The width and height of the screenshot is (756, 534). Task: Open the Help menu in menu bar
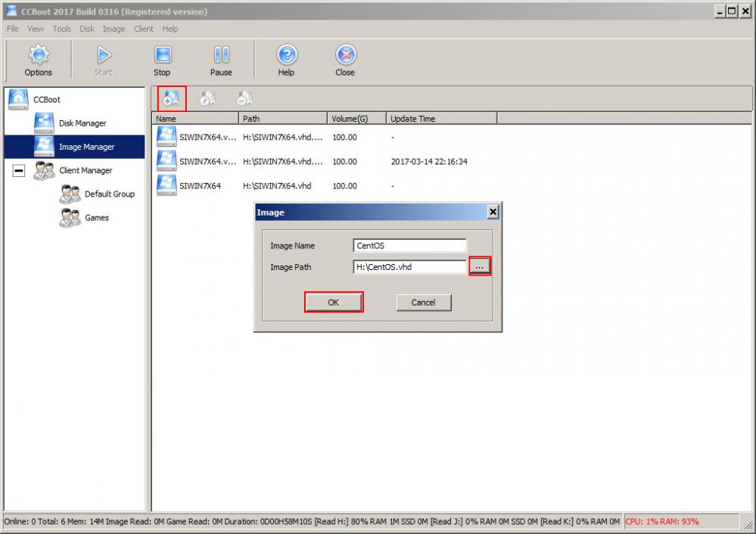[170, 29]
